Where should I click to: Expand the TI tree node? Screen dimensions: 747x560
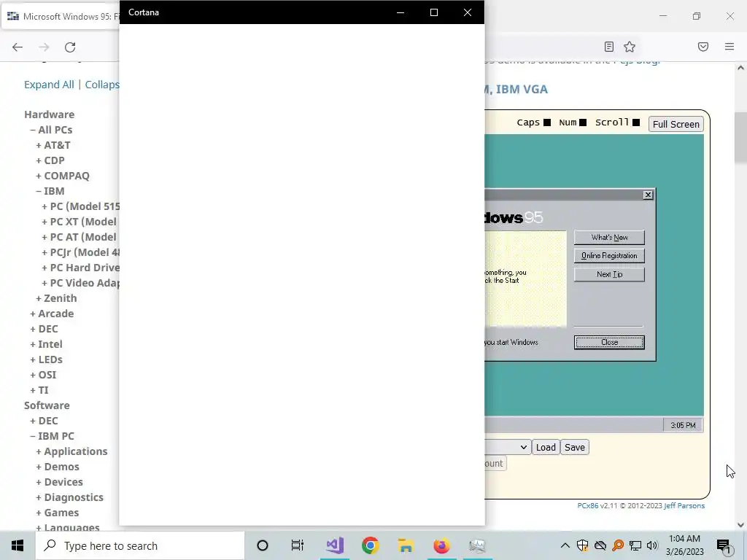33,390
